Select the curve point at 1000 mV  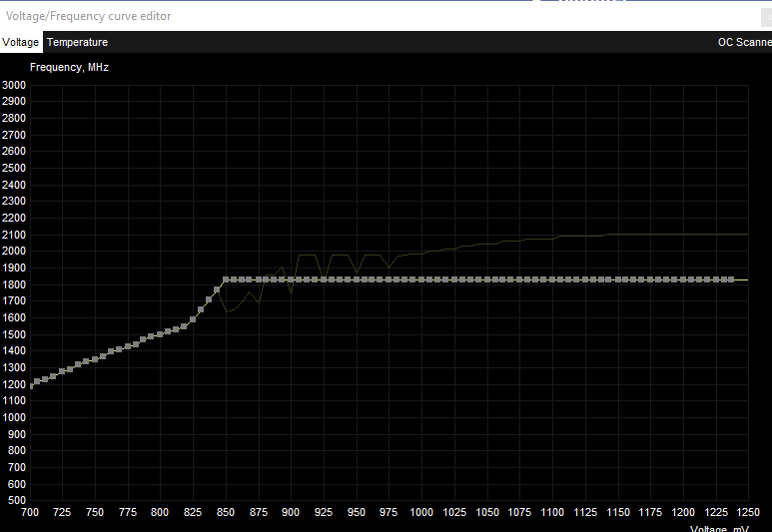421,279
